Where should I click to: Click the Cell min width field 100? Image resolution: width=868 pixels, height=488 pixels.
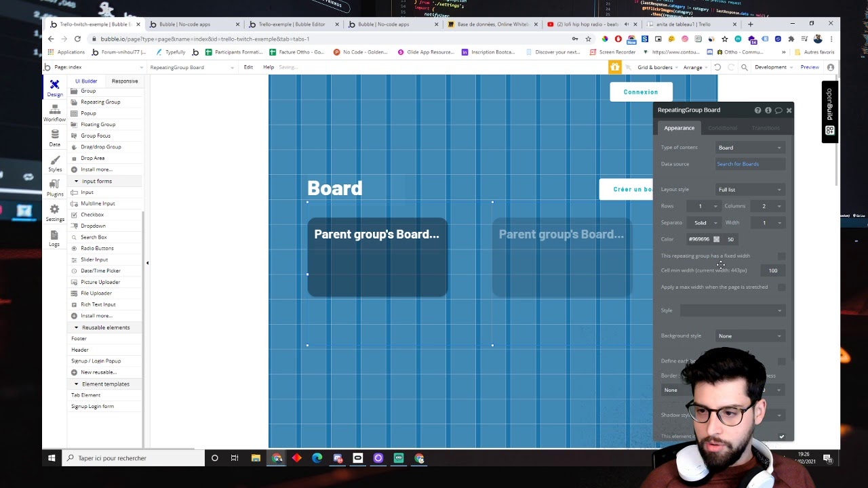(773, 270)
